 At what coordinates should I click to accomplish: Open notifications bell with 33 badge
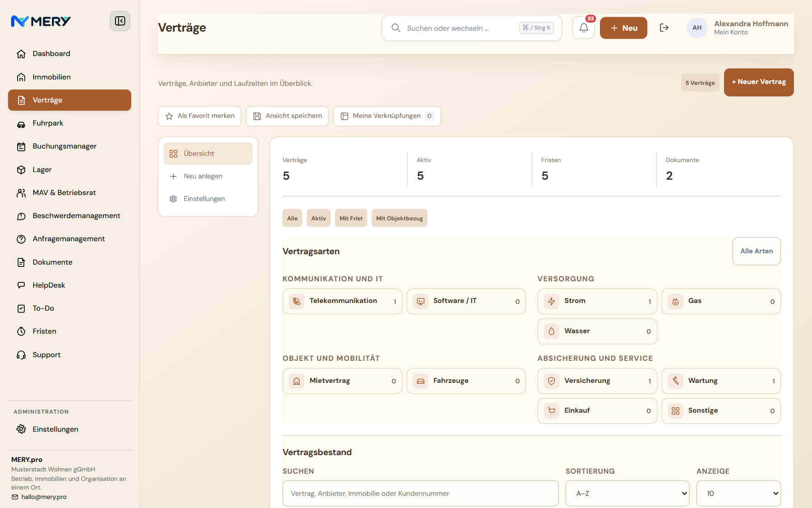tap(584, 28)
